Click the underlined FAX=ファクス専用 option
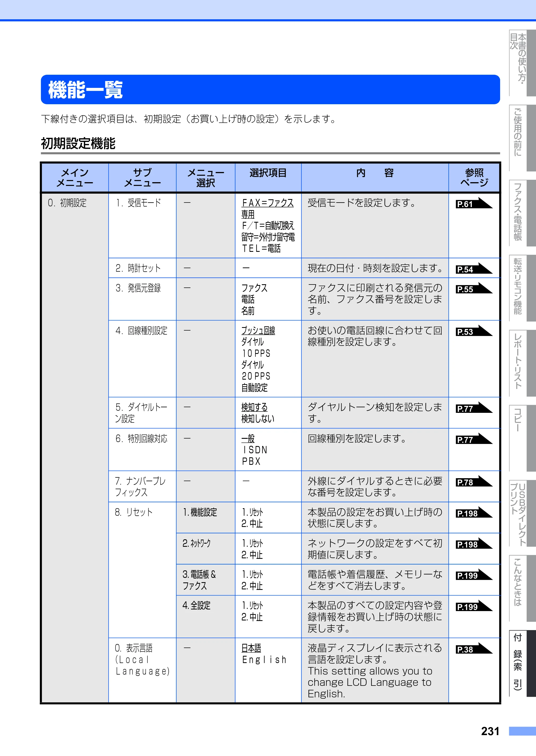This screenshot has width=536, height=756. click(267, 208)
